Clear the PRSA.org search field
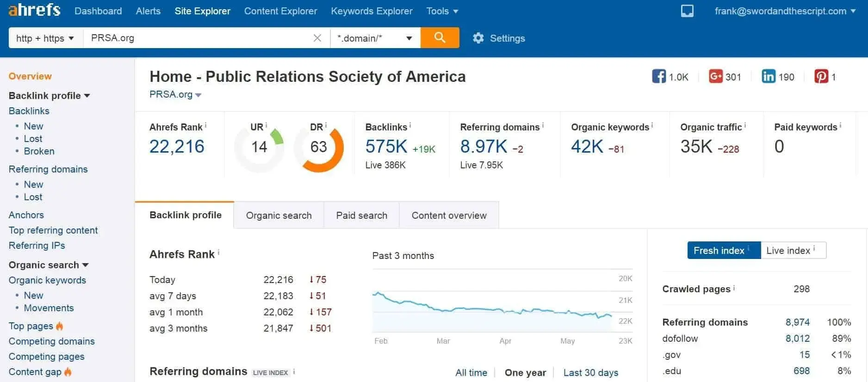 (317, 38)
